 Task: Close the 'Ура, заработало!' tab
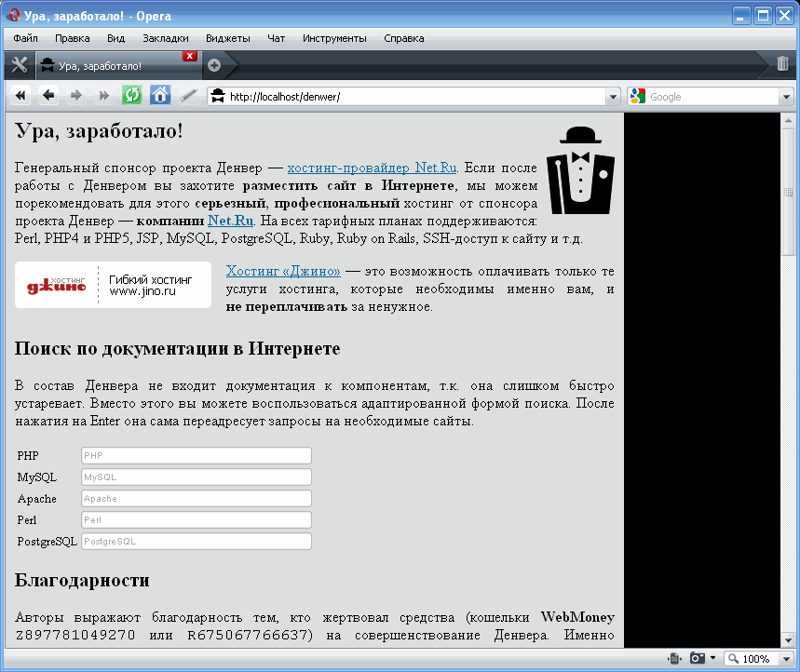point(190,56)
